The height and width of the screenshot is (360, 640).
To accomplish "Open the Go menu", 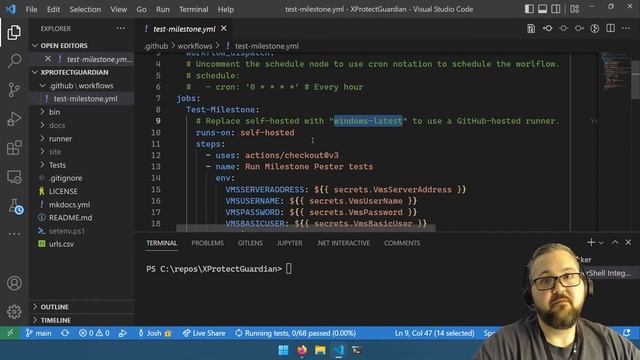I will (141, 9).
